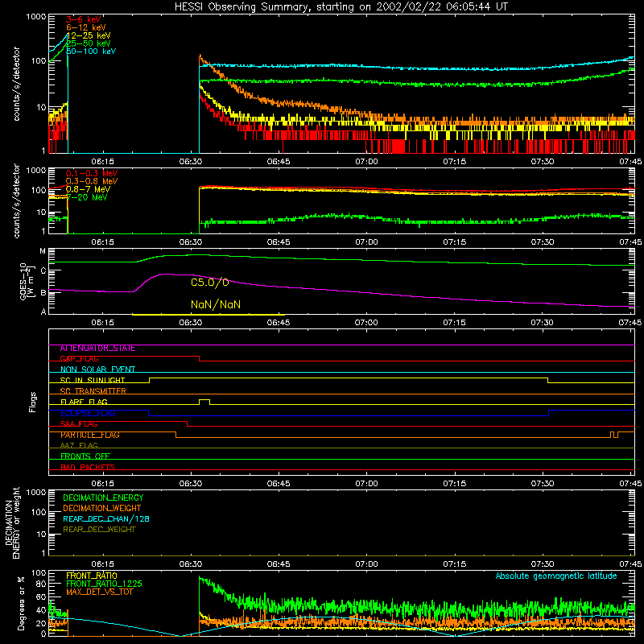Select the 'NON_SOLAR_EVENT' flag label
Screen dimensions: 644x644
pyautogui.click(x=97, y=369)
